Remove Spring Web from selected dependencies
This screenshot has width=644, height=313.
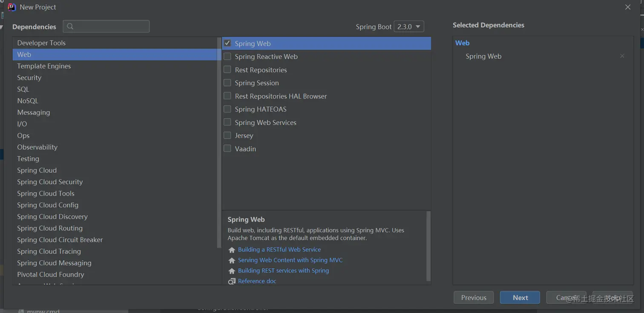(x=622, y=56)
